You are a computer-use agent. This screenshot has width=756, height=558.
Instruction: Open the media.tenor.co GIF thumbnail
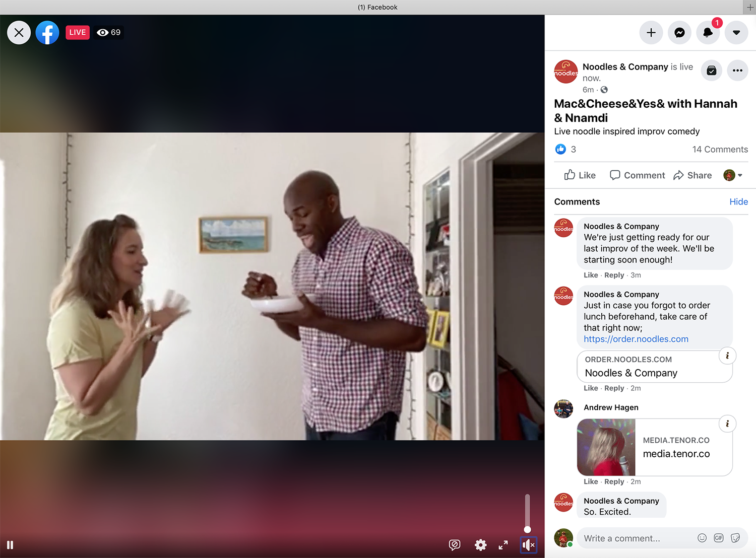pos(606,447)
